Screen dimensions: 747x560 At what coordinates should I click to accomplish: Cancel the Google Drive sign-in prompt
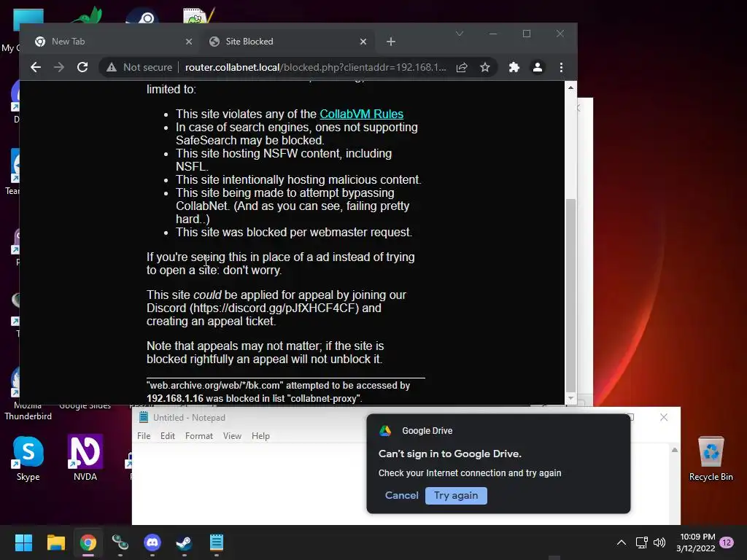402,495
